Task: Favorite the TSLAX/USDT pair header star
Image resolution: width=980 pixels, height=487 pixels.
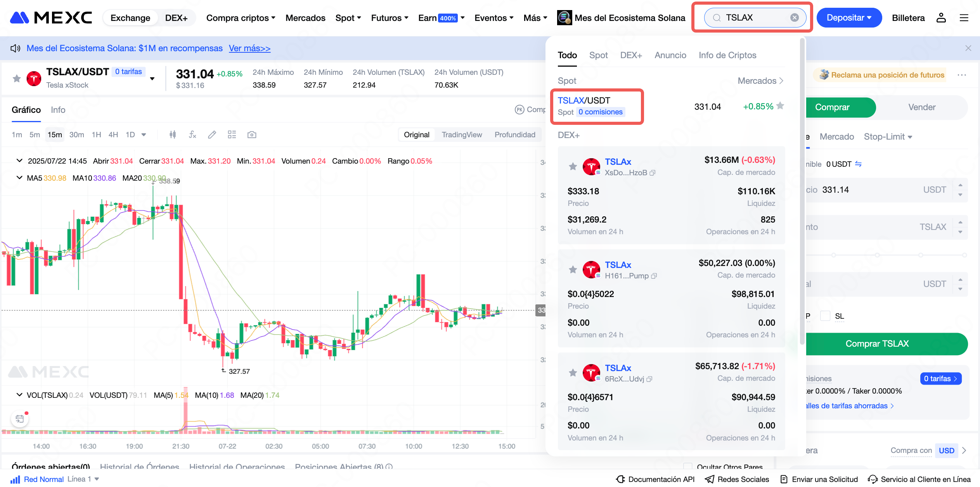Action: pos(17,79)
